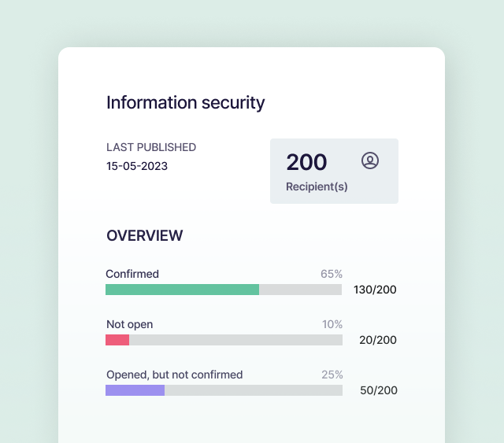This screenshot has height=443, width=504.
Task: Click the OVERVIEW section heading
Action: [145, 235]
